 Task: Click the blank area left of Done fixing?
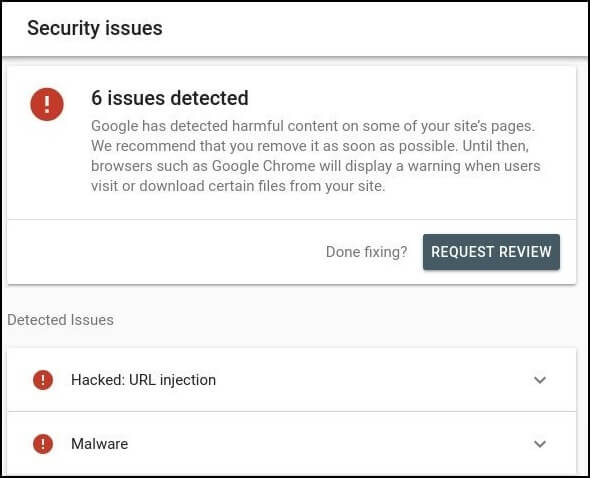[166, 252]
